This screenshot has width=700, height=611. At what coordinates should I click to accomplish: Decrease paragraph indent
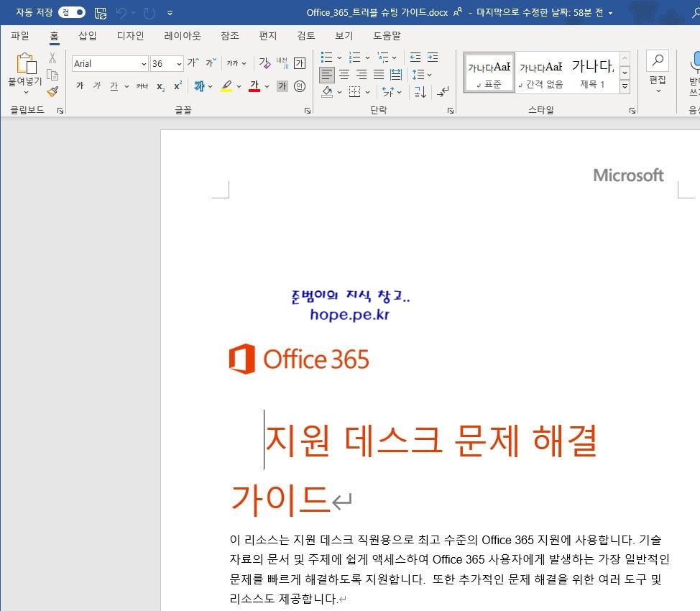click(415, 58)
